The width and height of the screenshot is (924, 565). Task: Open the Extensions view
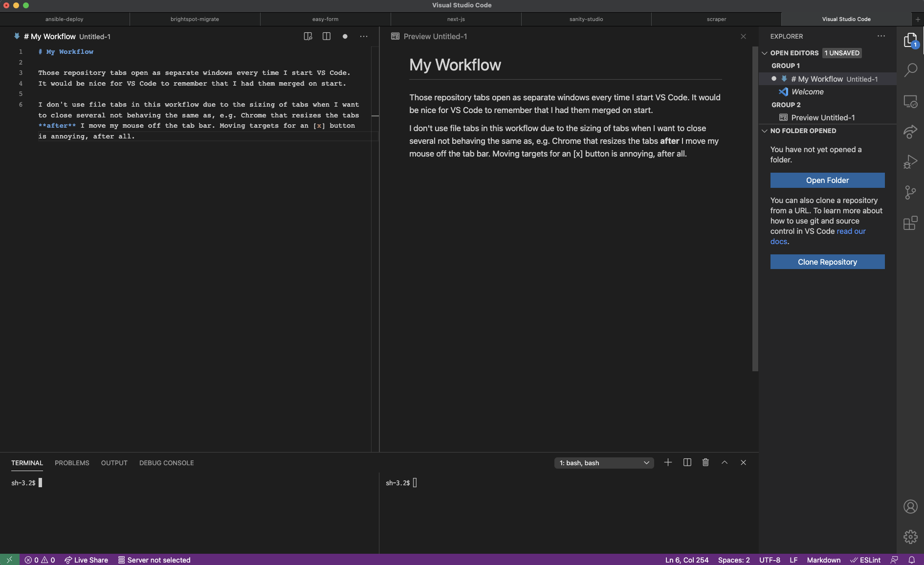(910, 223)
